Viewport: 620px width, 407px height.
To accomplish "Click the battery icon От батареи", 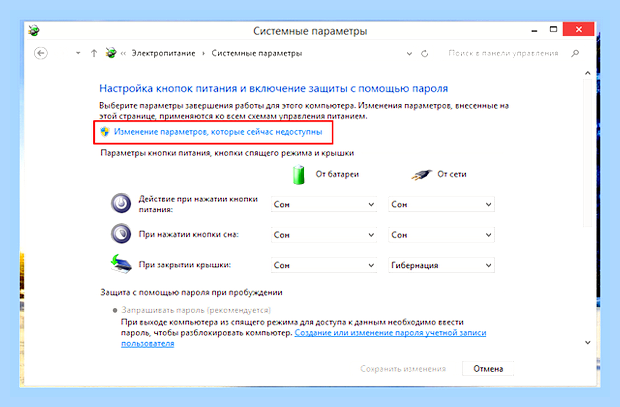I will [x=299, y=175].
